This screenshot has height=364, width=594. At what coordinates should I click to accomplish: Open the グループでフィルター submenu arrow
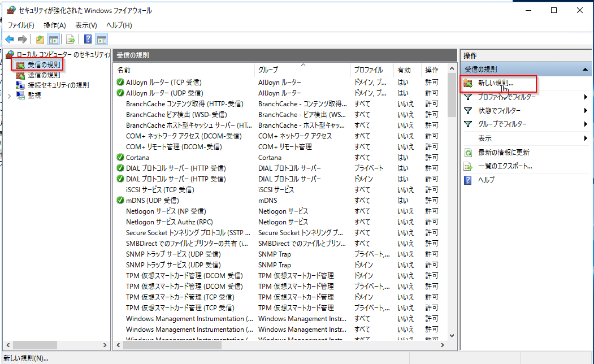[x=586, y=124]
